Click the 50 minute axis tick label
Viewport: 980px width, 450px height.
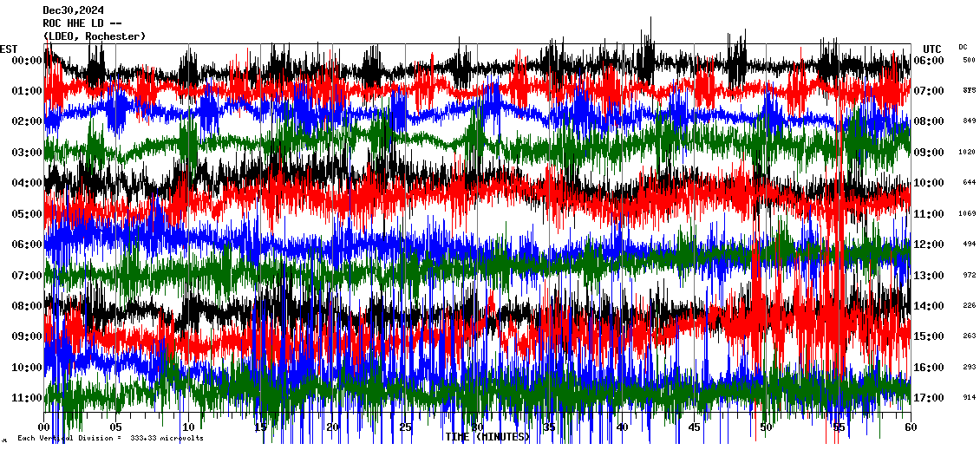(767, 427)
